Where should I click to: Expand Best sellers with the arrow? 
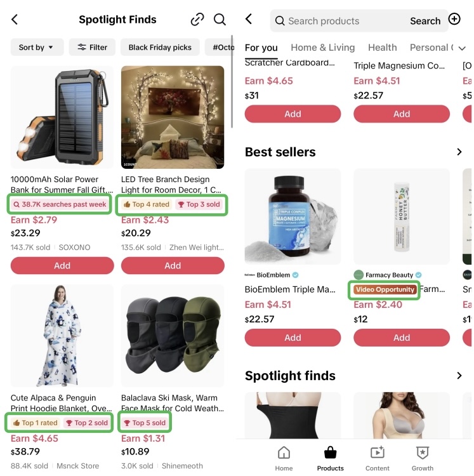tap(459, 152)
